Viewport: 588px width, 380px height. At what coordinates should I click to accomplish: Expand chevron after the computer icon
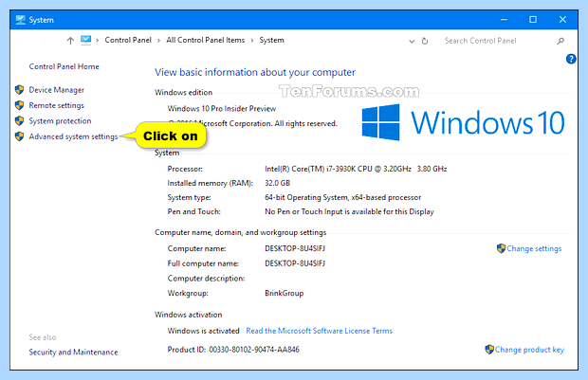click(97, 41)
